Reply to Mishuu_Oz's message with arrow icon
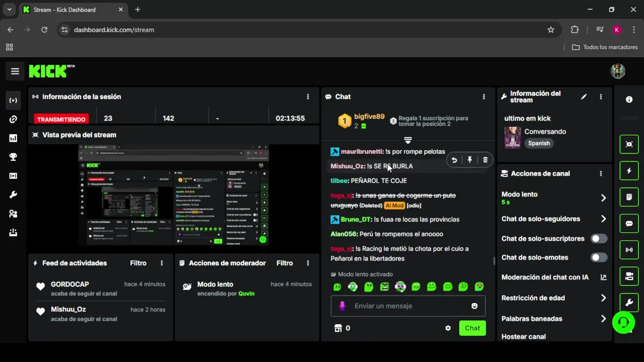644x362 pixels. click(454, 160)
